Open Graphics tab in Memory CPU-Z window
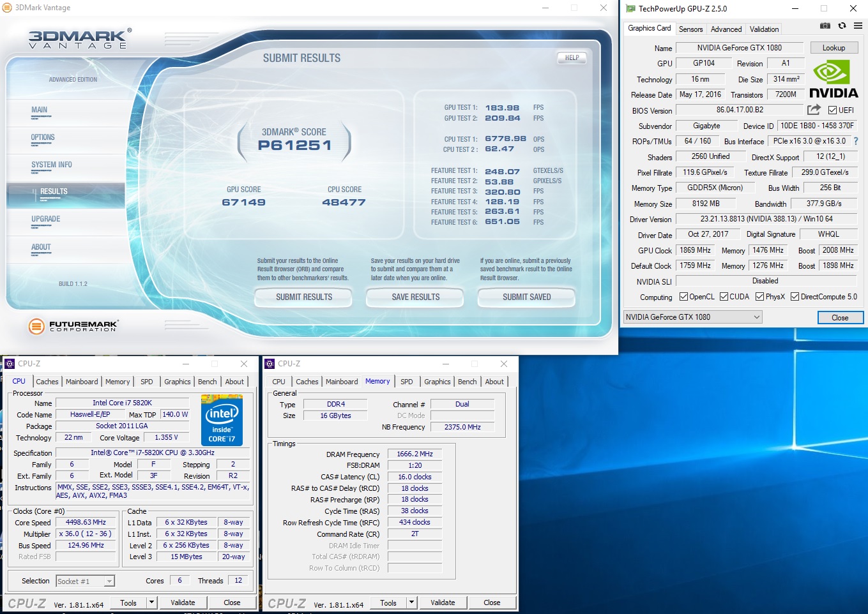Screen dimensions: 868x614 pos(438,382)
